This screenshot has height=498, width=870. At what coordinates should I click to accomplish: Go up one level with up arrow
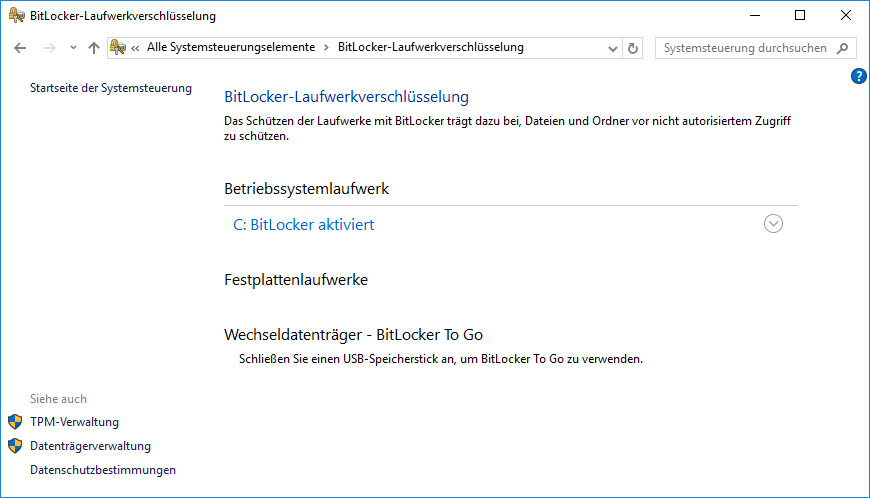[x=94, y=48]
